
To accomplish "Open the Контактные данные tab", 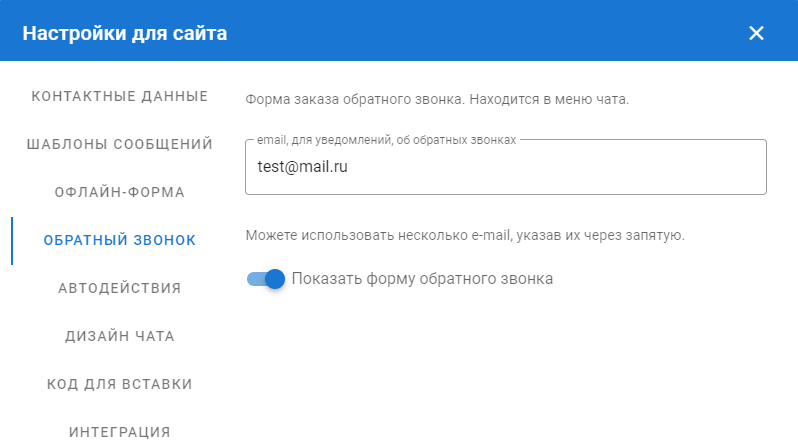I will tap(120, 96).
